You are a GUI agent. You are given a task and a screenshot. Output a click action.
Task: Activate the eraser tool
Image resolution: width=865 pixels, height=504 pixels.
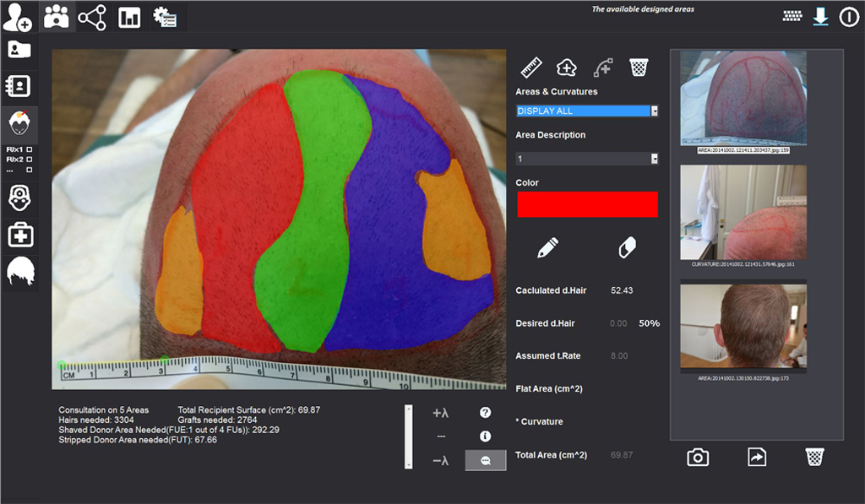pos(627,247)
